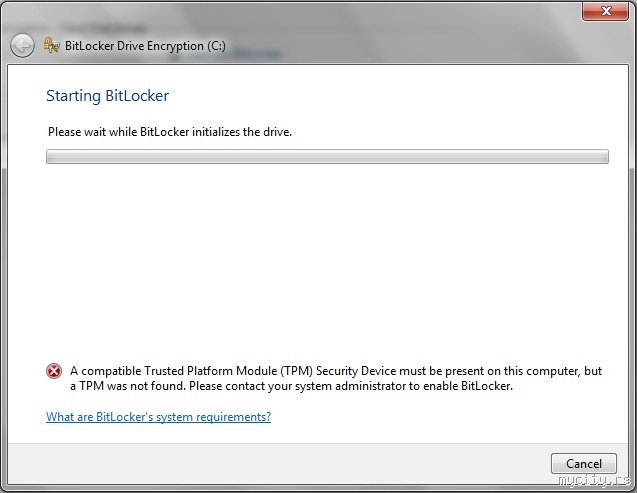Click the "Starting BitLocker" heading

click(x=108, y=96)
